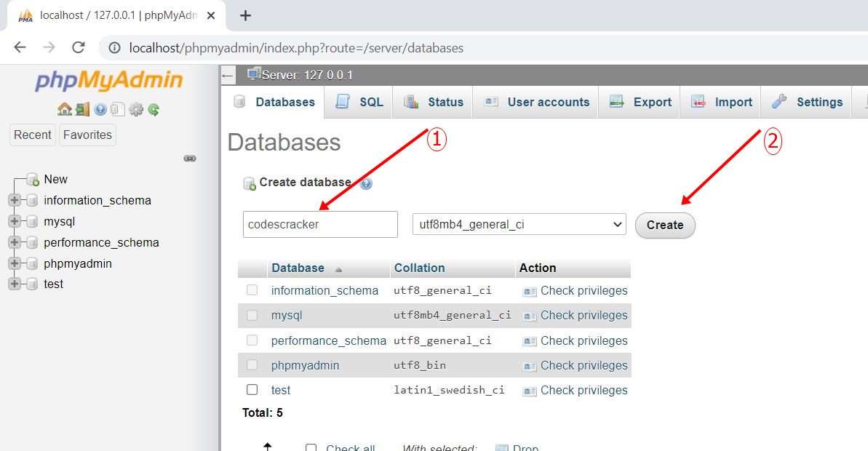Check privileges for the test database
Screen dimensions: 868x451
click(x=582, y=390)
